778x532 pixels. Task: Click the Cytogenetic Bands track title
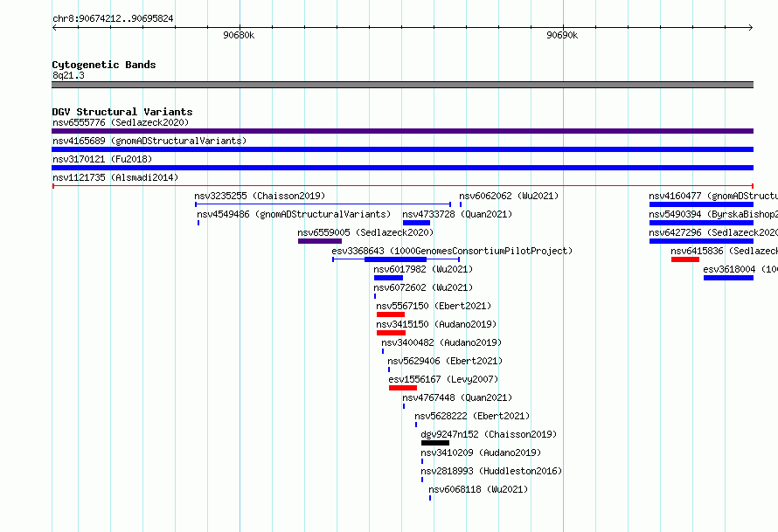[104, 65]
